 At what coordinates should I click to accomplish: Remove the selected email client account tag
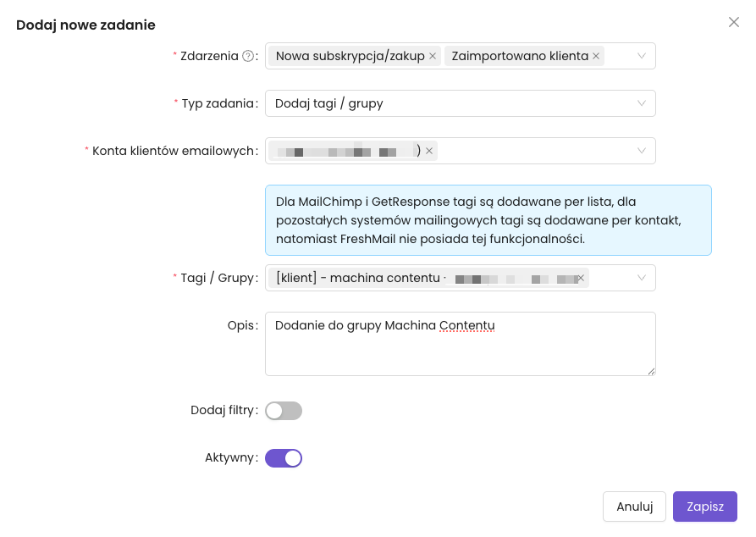tap(429, 152)
